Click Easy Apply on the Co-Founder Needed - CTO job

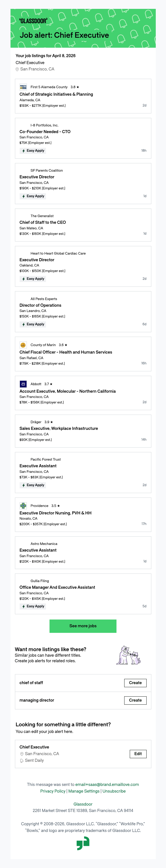tap(33, 151)
